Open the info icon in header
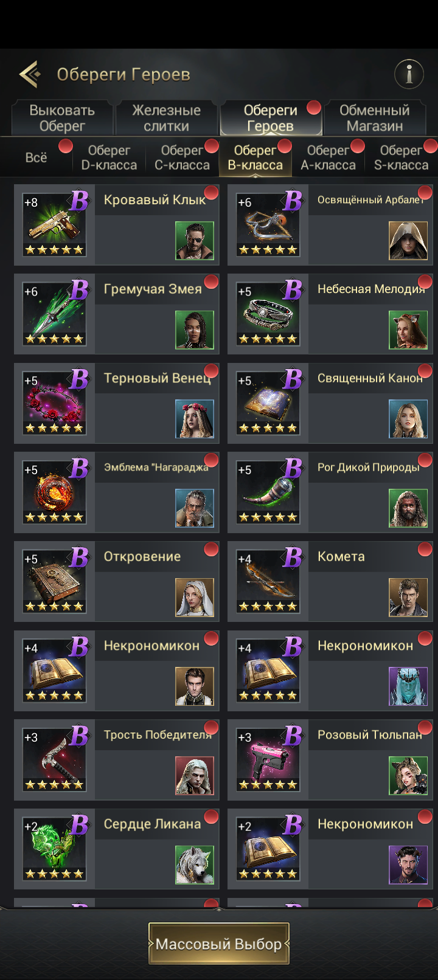The height and width of the screenshot is (980, 438). pyautogui.click(x=409, y=74)
